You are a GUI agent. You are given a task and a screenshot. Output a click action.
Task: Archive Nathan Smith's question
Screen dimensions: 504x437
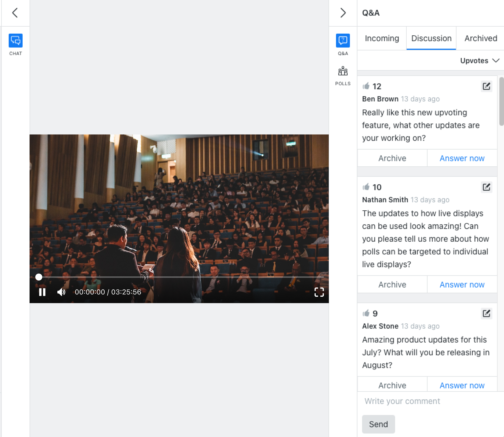pyautogui.click(x=392, y=284)
